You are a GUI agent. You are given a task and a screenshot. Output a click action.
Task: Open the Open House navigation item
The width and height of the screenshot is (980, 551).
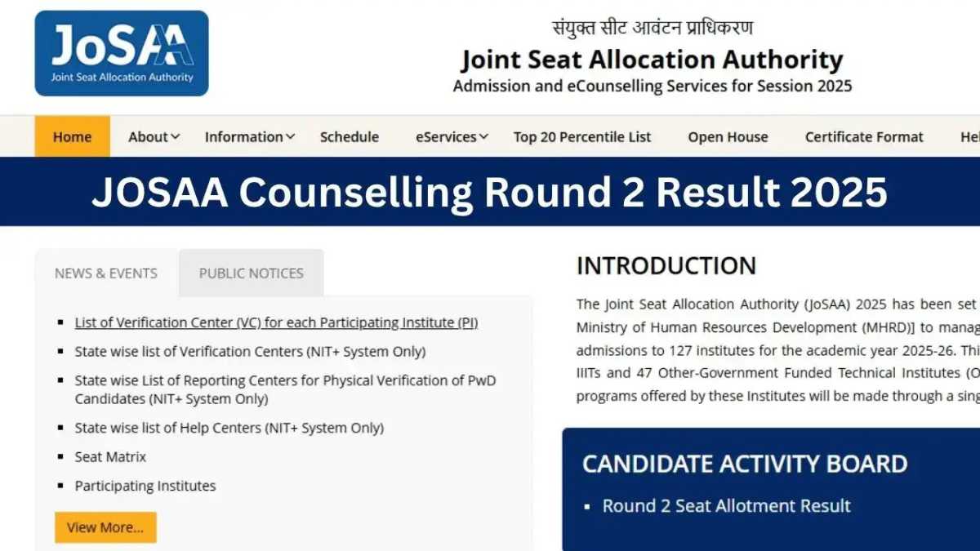727,136
